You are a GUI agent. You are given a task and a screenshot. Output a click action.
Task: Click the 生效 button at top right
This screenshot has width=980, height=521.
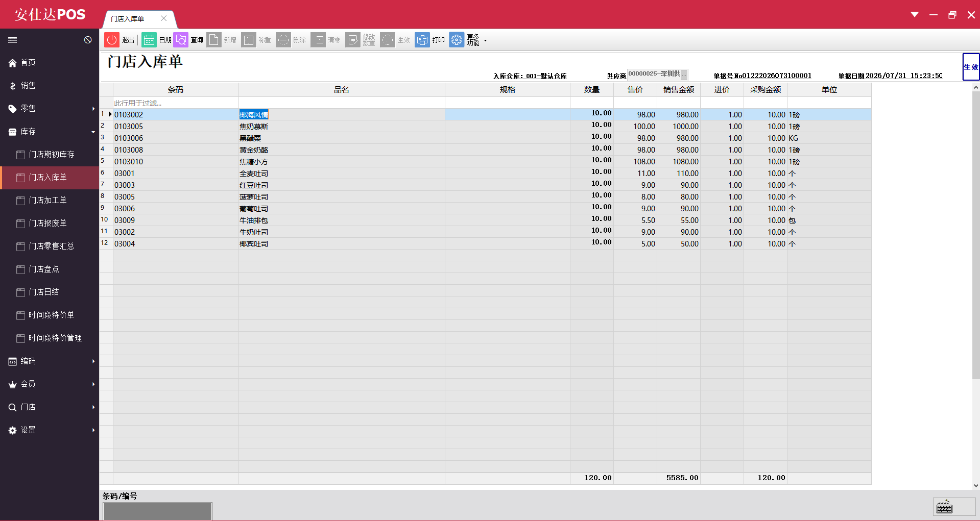(971, 67)
